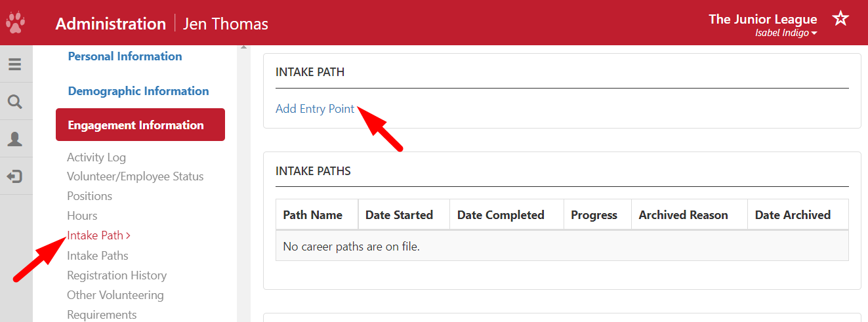Sort by Path Name column header
Screen dimensions: 868x322
317,214
